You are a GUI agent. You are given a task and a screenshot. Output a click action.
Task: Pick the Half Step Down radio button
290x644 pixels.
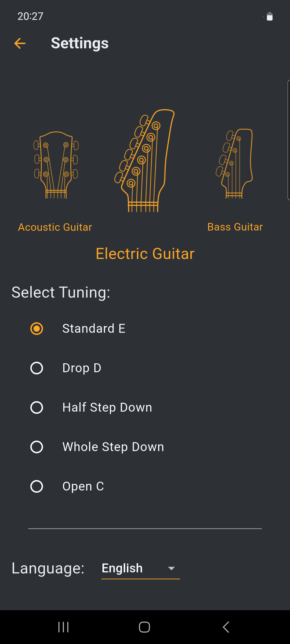[37, 408]
